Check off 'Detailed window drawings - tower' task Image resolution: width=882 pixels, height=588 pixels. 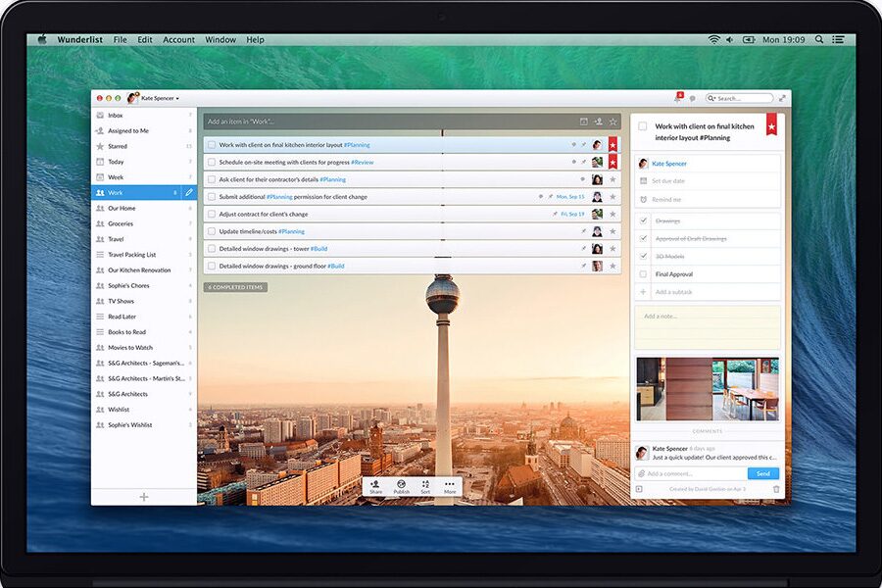click(212, 248)
